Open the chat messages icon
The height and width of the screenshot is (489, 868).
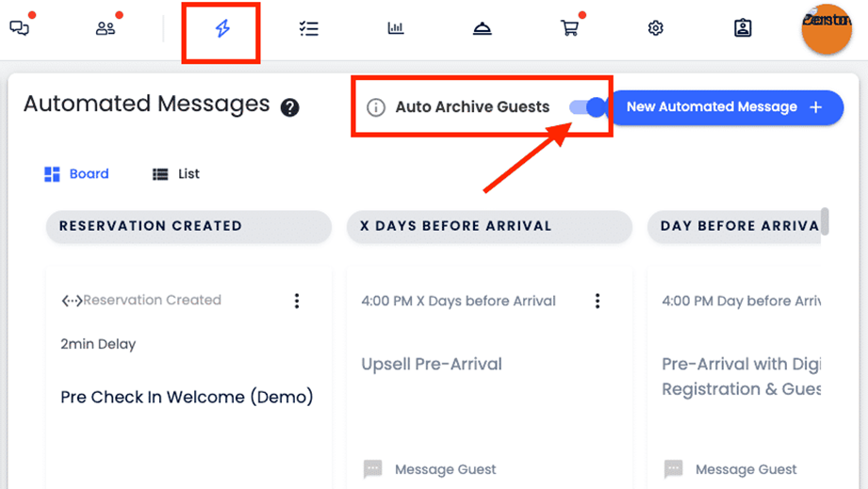point(19,28)
